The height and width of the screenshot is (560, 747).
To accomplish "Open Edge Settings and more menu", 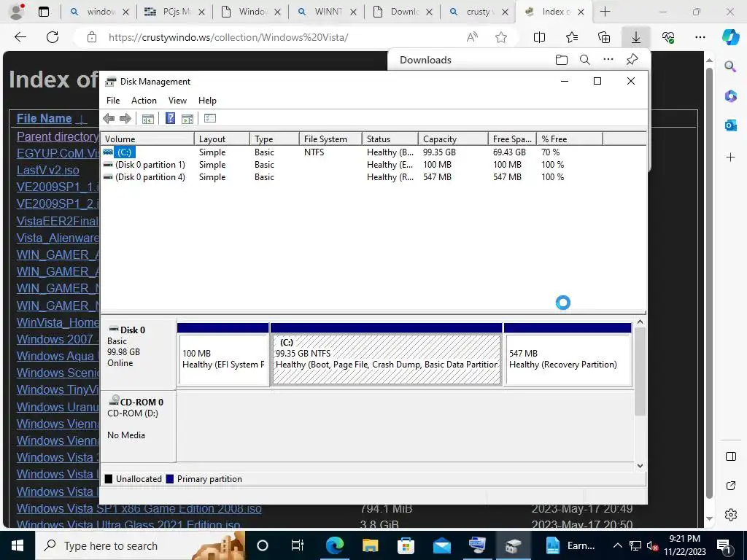I will (x=700, y=37).
